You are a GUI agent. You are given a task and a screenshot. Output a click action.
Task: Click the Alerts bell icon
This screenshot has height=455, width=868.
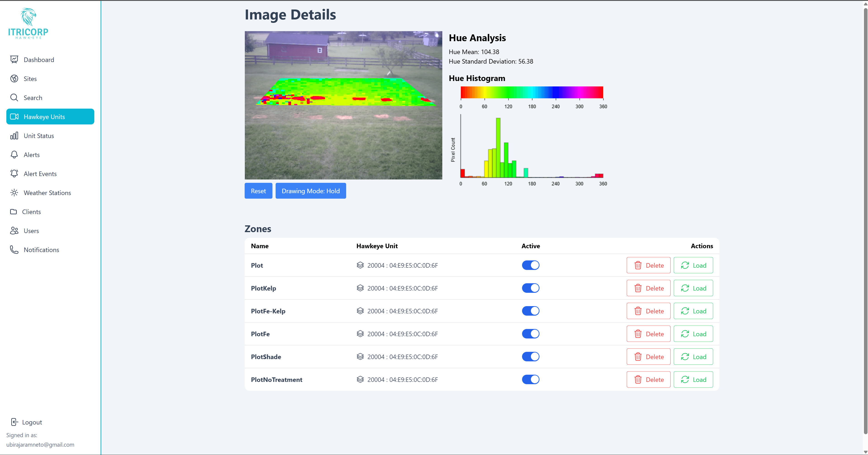pyautogui.click(x=14, y=155)
